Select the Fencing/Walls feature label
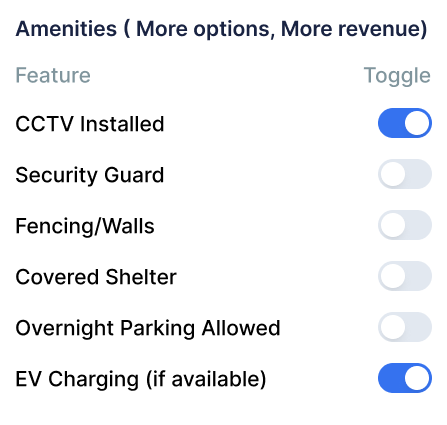The image size is (447, 425). tap(85, 226)
